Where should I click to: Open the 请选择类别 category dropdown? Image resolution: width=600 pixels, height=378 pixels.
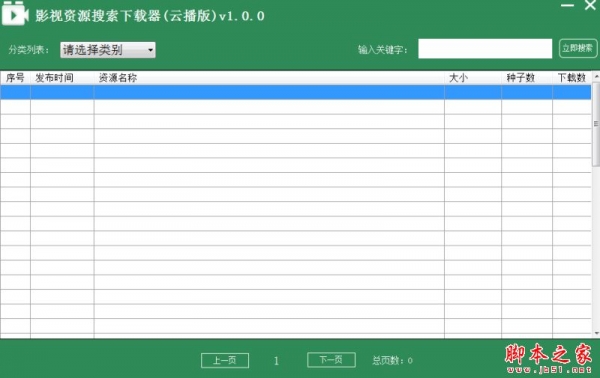pos(108,50)
